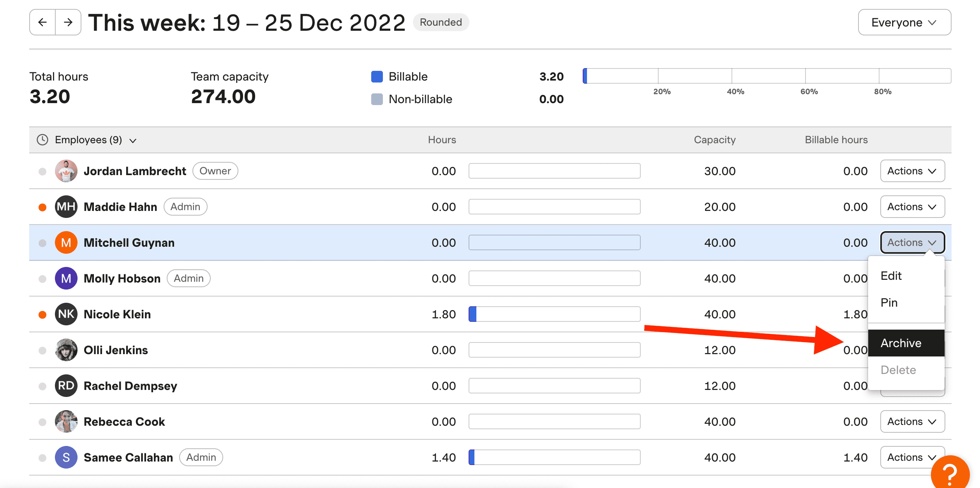Click Olli Jenkins's status dot
This screenshot has width=980, height=488.
[x=42, y=351]
